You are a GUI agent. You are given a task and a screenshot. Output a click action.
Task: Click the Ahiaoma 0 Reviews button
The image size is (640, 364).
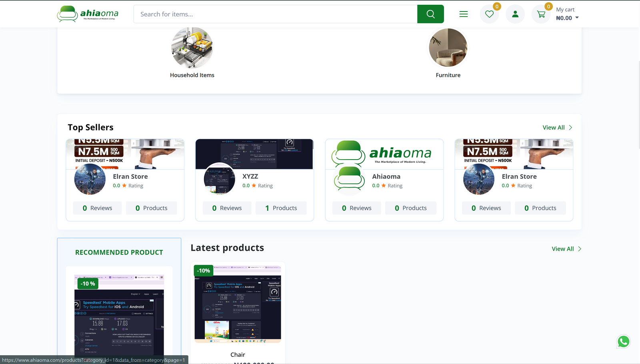click(x=356, y=208)
